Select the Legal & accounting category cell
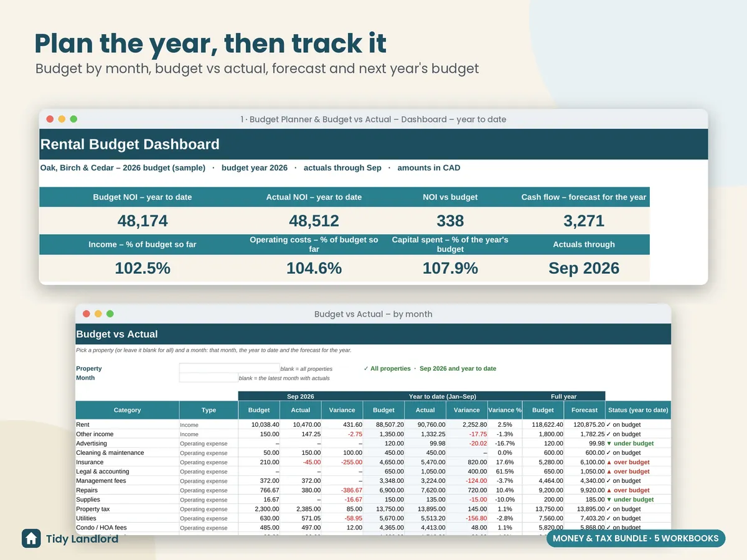This screenshot has height=560, width=747. click(x=127, y=472)
